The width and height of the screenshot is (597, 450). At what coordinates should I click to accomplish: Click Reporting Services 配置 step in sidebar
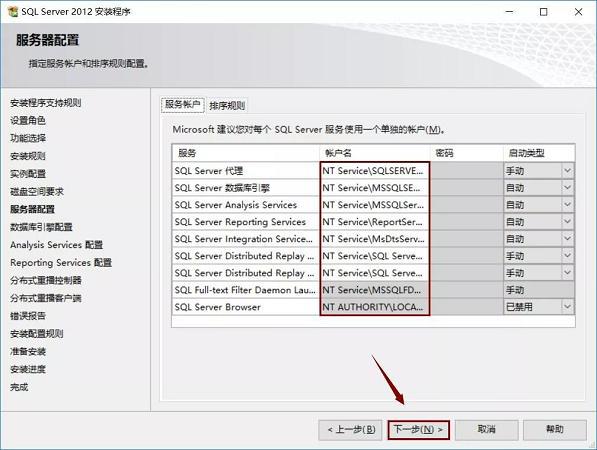click(61, 263)
